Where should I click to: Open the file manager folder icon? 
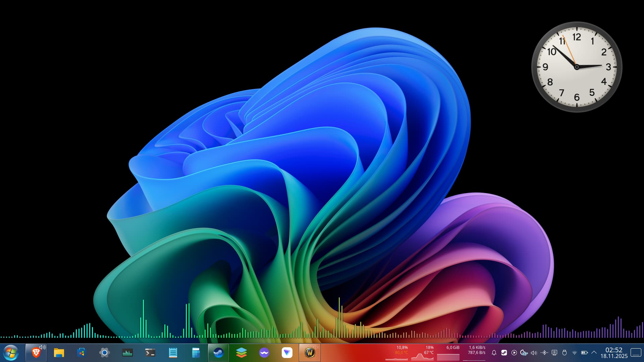coord(59,353)
